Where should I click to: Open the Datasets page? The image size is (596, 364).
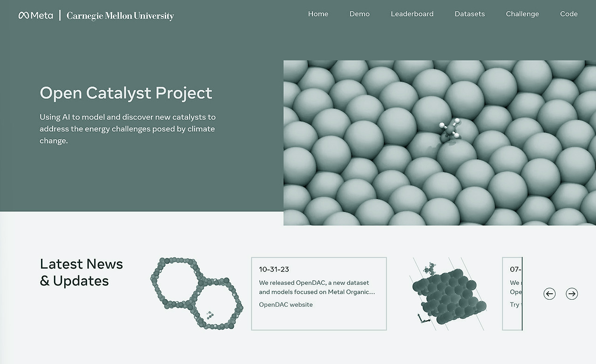click(469, 14)
